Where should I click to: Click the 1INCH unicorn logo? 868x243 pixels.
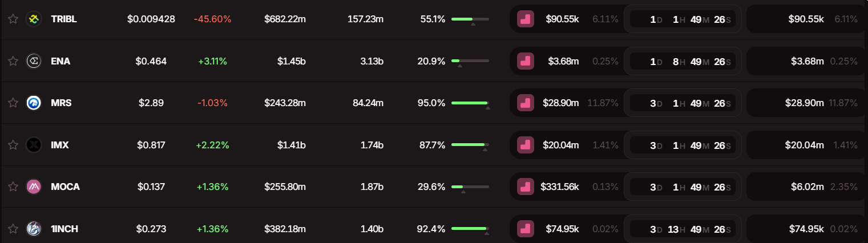coord(34,229)
